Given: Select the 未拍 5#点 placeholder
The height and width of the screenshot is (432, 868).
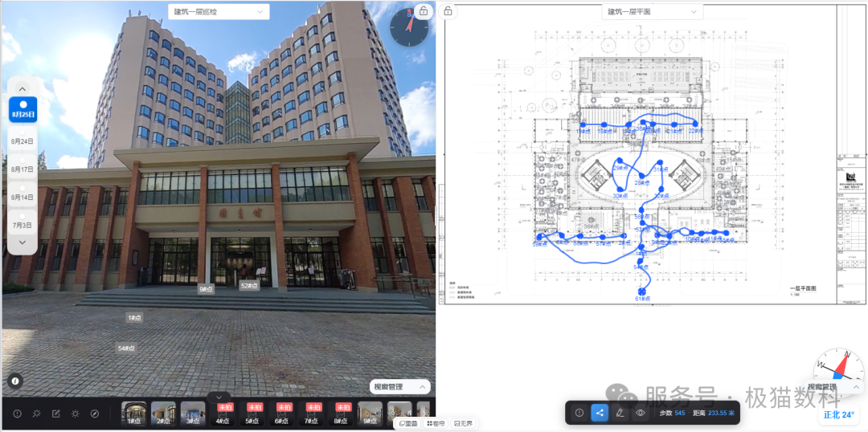Looking at the screenshot, I should 252,414.
